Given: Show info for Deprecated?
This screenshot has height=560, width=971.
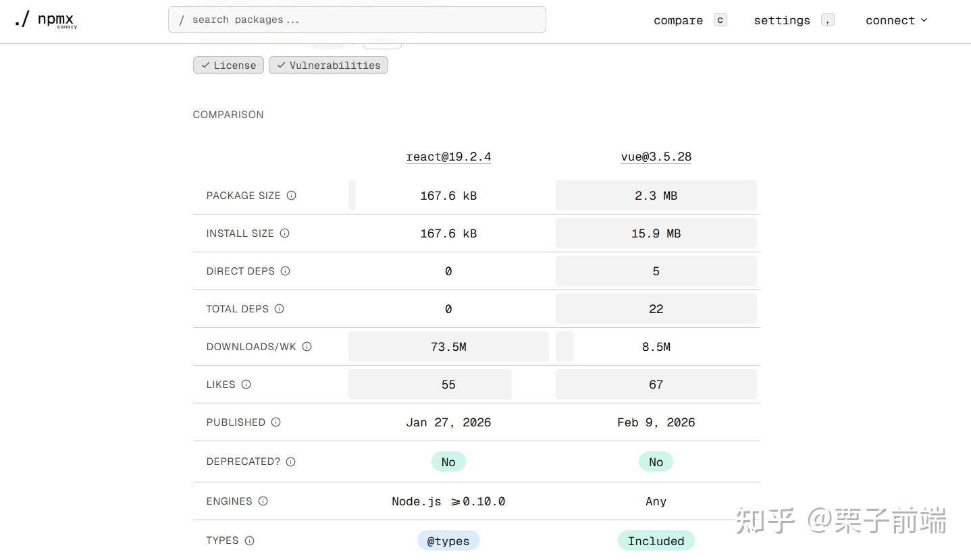Looking at the screenshot, I should (x=291, y=462).
